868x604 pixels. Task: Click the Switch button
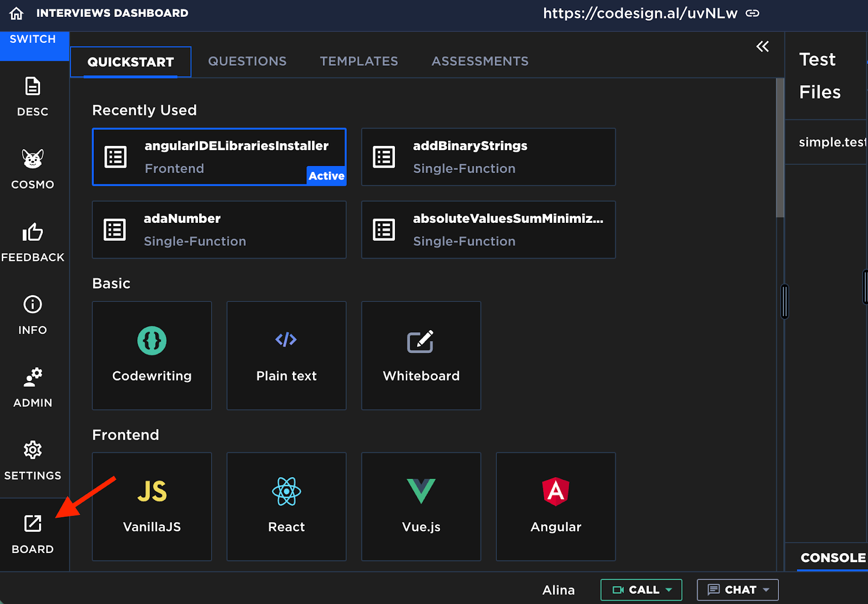click(33, 43)
